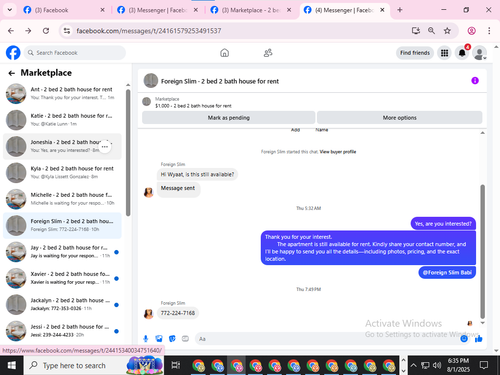Close the (3) Marketplace tab
500x375 pixels.
289,10
